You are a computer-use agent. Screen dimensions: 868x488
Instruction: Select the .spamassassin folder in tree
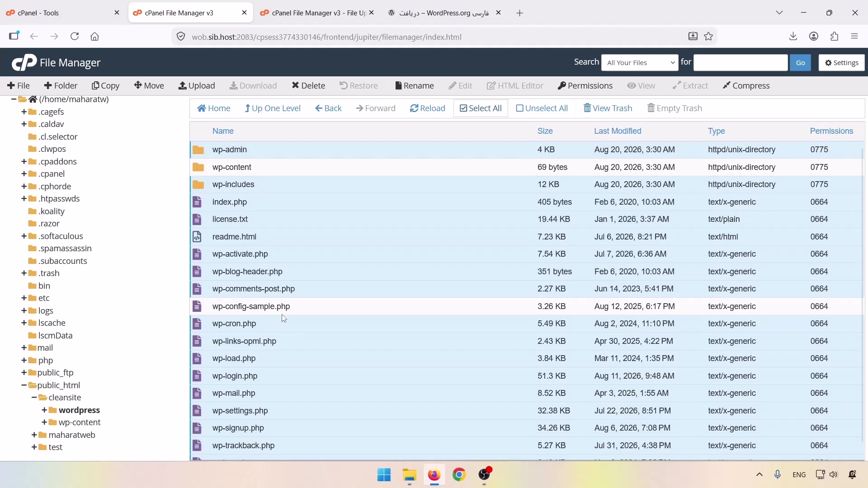(x=65, y=249)
